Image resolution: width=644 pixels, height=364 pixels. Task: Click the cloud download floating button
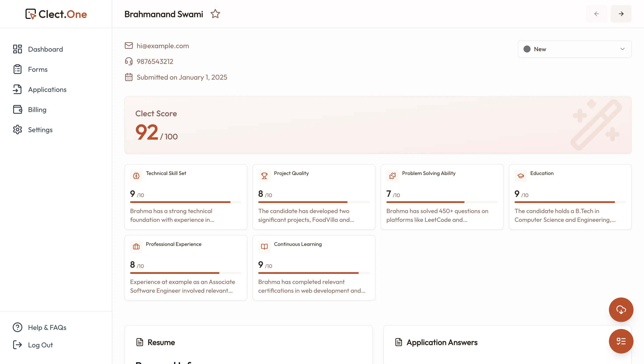(621, 310)
